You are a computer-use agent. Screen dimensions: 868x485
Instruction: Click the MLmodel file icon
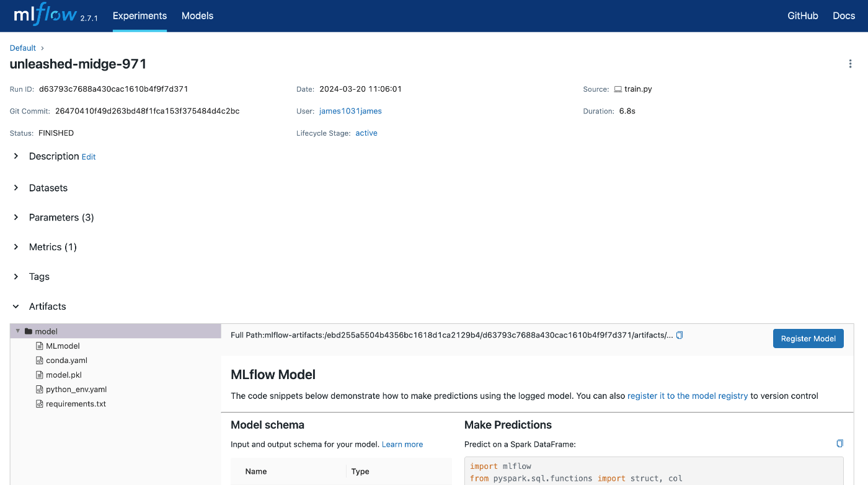(40, 346)
